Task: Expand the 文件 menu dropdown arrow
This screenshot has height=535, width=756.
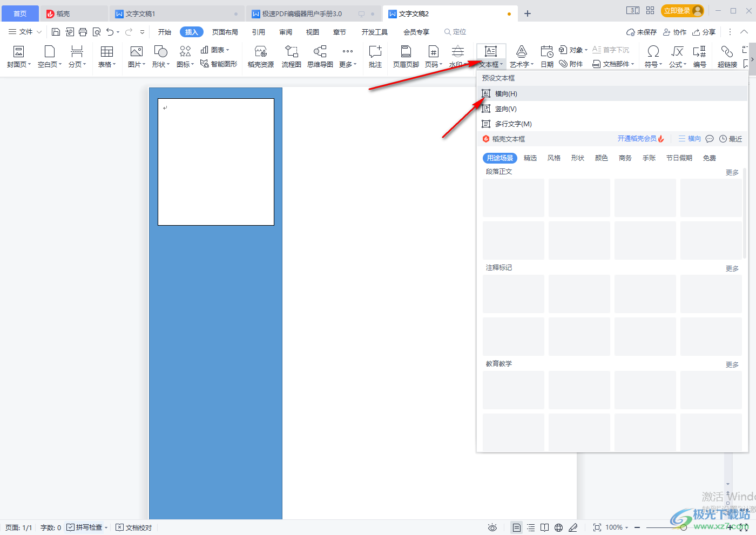Action: pyautogui.click(x=39, y=32)
